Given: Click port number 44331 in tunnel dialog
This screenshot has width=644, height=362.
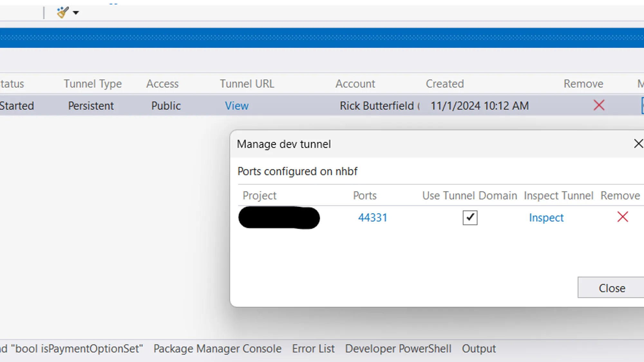Looking at the screenshot, I should point(373,217).
